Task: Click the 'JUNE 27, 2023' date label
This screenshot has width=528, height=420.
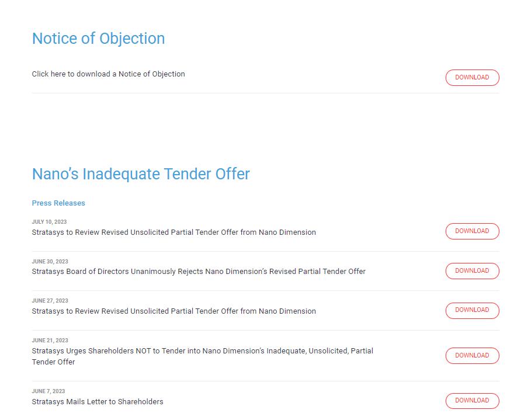Action: [x=50, y=301]
